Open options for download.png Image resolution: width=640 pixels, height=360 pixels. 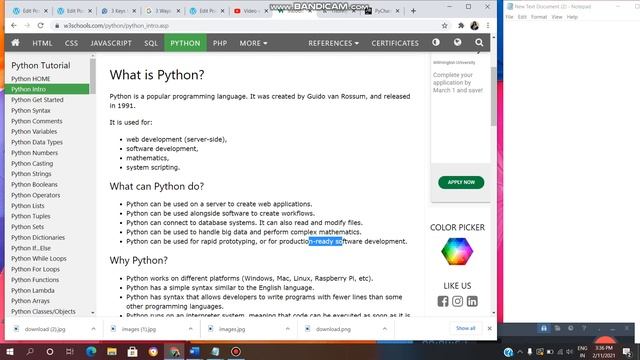pyautogui.click(x=384, y=329)
